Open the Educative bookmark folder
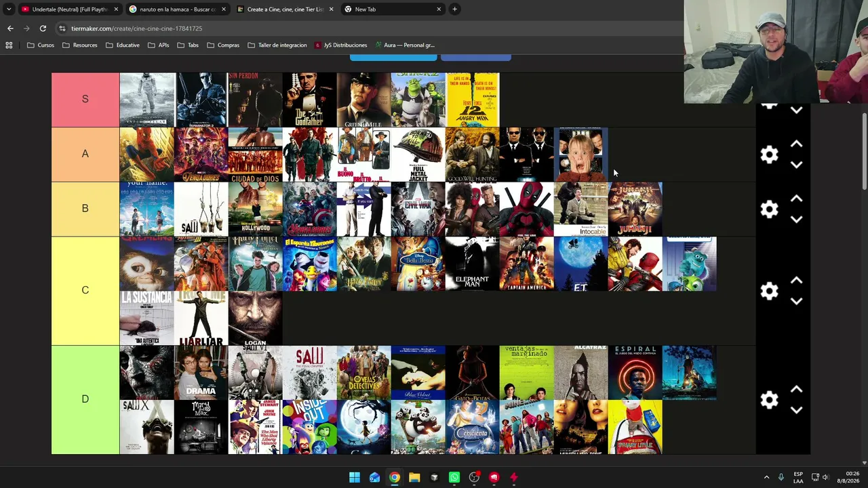 (123, 45)
